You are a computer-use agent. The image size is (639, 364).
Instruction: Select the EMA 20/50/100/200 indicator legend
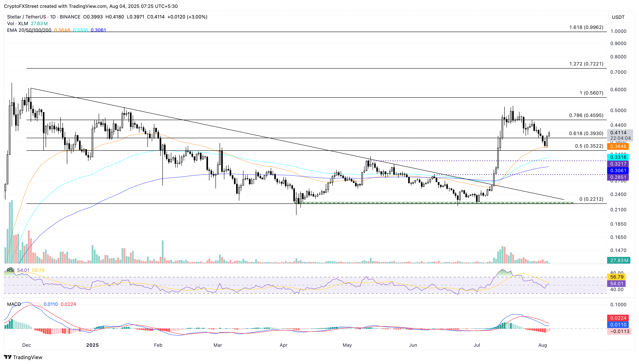pos(29,30)
